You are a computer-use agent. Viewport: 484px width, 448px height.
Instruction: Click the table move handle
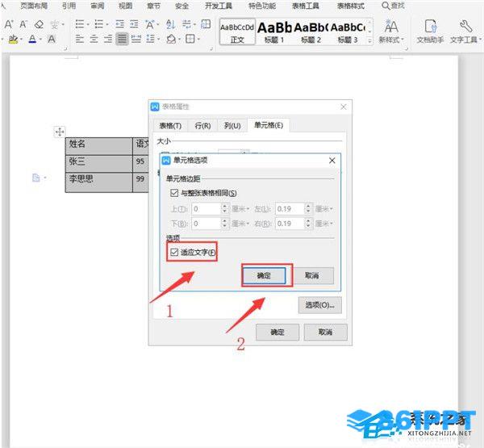(x=60, y=132)
